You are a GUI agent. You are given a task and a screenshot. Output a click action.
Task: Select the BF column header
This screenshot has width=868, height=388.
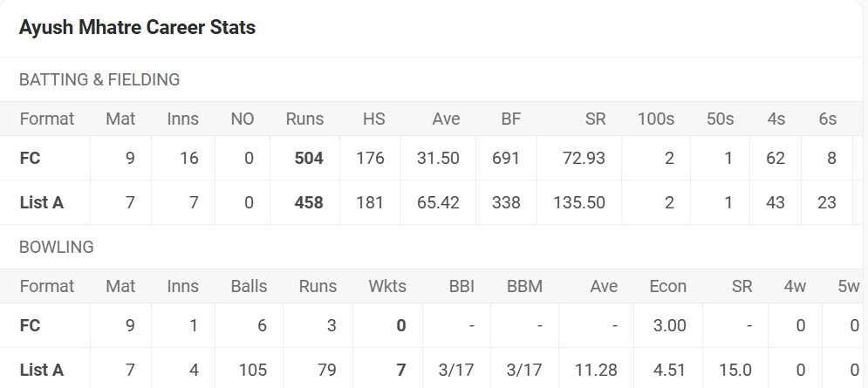click(510, 119)
